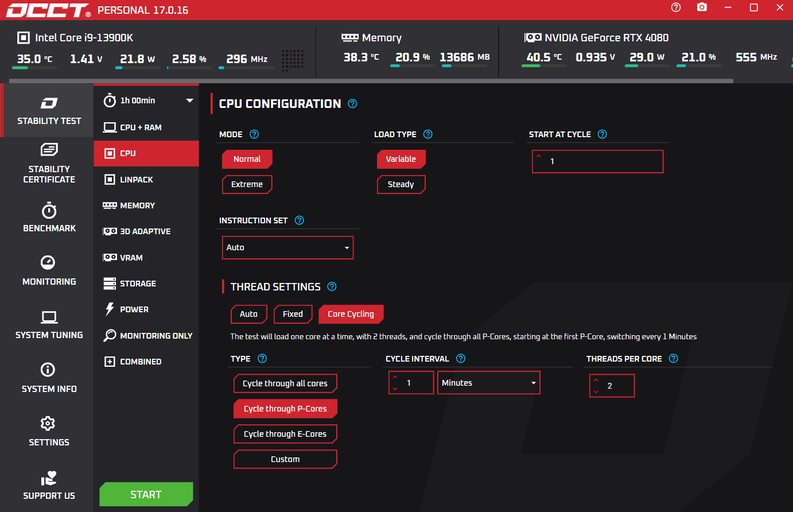
Task: Click the Memory usage 13686 MB reading
Action: (464, 57)
